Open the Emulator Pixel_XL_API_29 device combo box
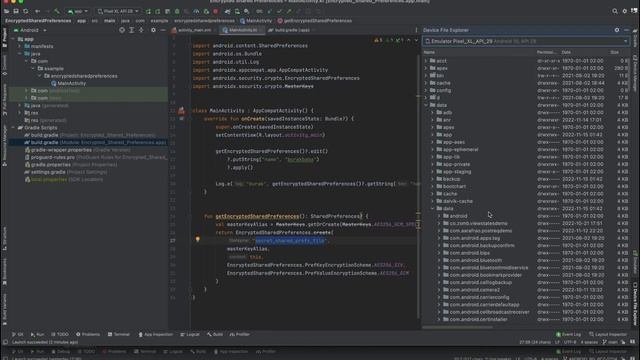Screen dimensions: 640x360 click(x=526, y=41)
